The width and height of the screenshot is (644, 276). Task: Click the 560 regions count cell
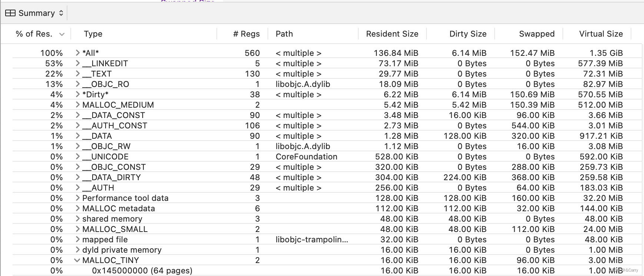coord(252,53)
